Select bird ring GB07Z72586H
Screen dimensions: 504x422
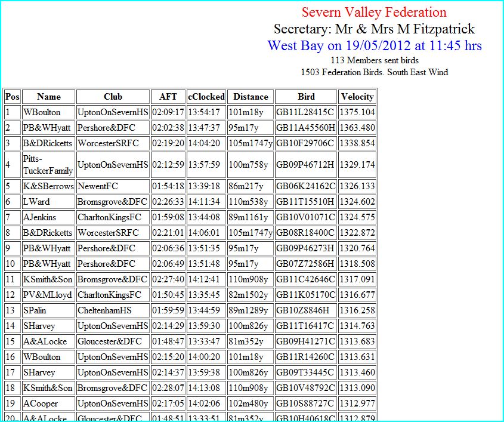(306, 264)
